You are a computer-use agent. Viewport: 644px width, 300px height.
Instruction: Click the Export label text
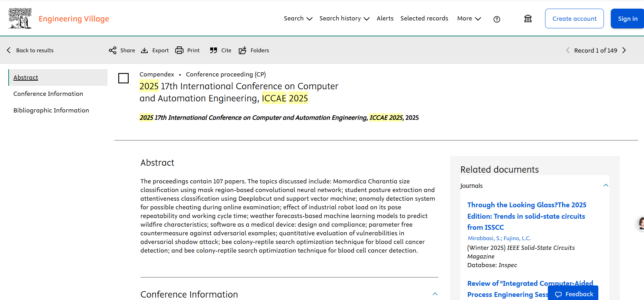160,51
